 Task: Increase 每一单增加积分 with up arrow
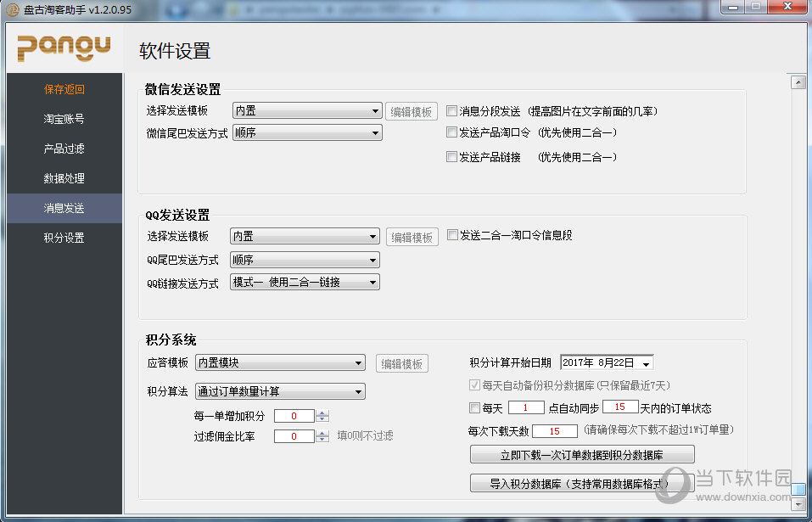(322, 413)
